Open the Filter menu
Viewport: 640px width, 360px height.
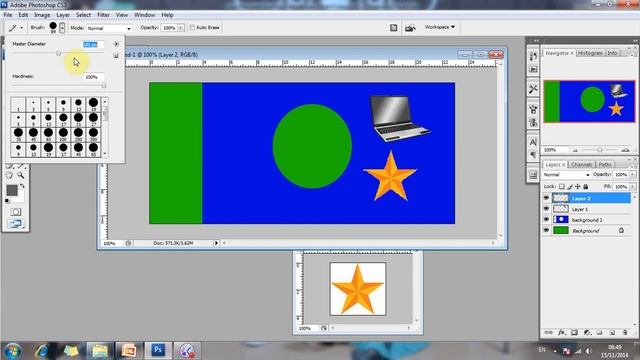tap(103, 15)
